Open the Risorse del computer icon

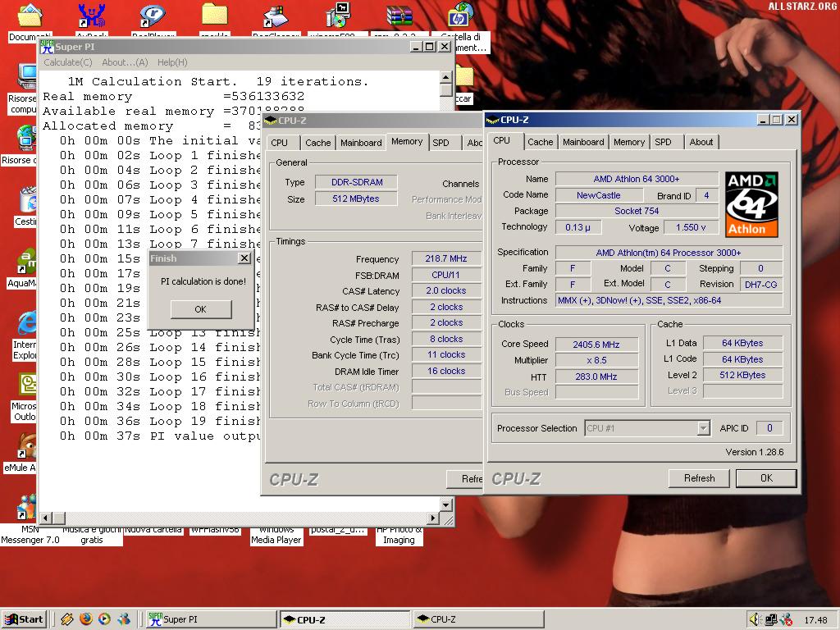click(27, 76)
